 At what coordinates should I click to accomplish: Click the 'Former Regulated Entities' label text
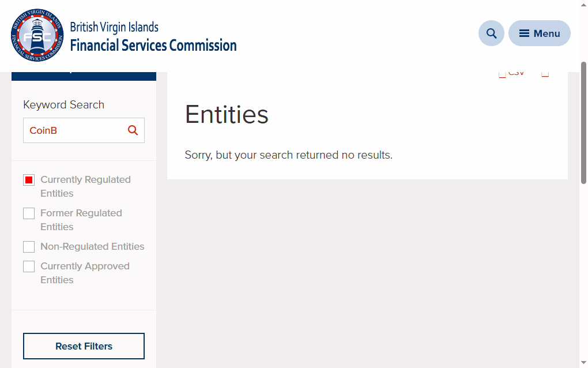coord(81,220)
